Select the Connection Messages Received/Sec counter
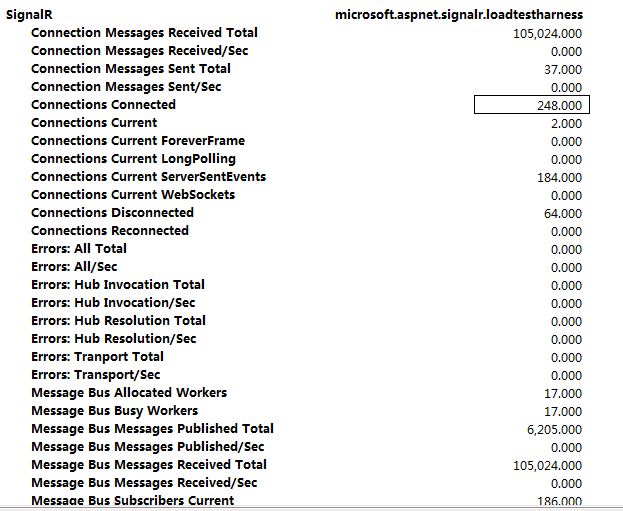The height and width of the screenshot is (511, 623). click(x=139, y=51)
